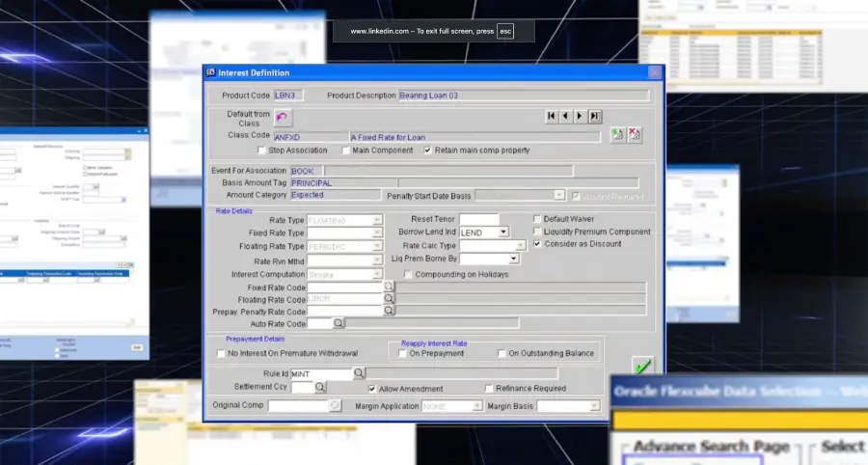Check On Outstanding Balance option

click(502, 354)
